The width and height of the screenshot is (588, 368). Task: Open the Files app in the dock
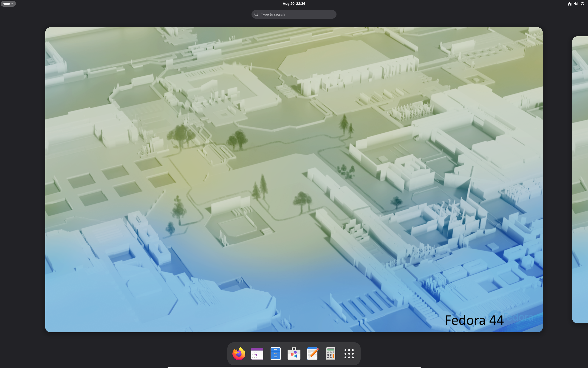point(276,354)
